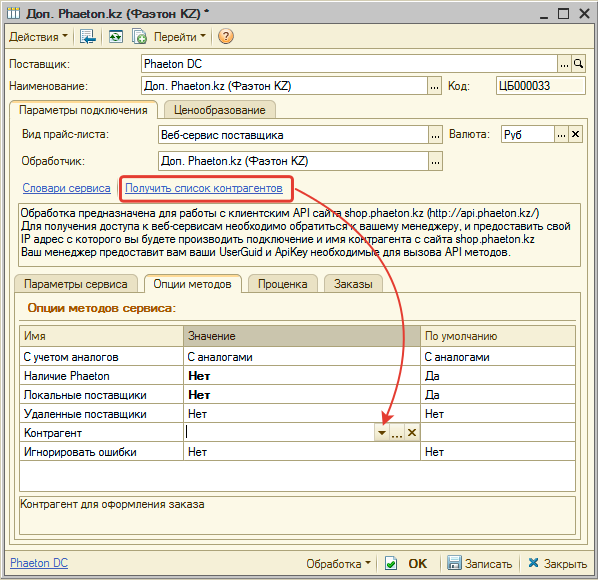Click the Записать save button
598x580 pixels.
click(479, 563)
